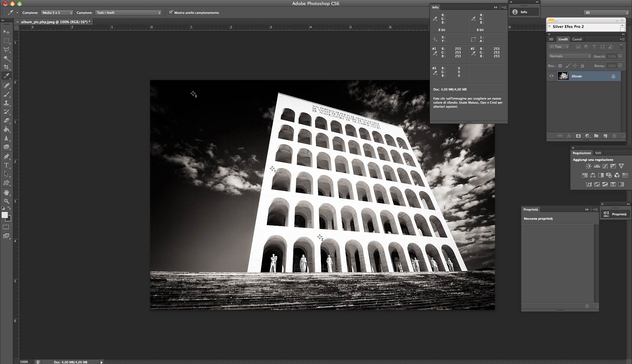Screen dimensions: 632x364
Task: Toggle lock transparent pixels
Action: [x=560, y=66]
